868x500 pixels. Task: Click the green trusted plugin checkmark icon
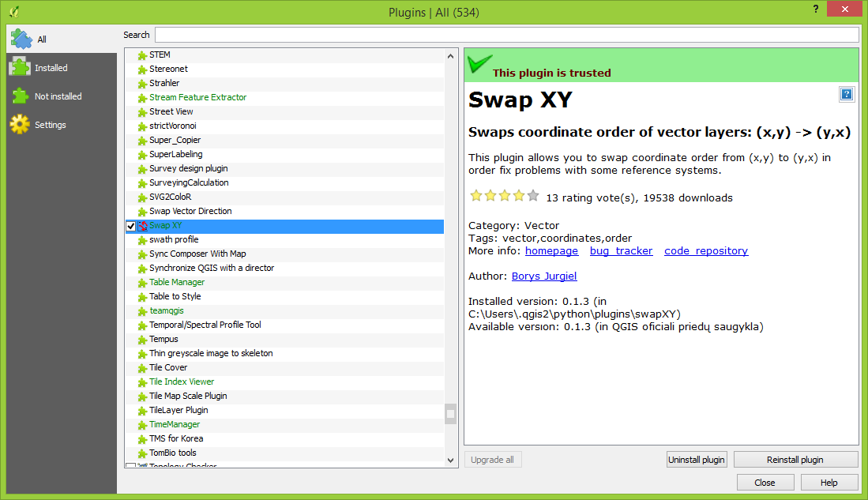(479, 65)
